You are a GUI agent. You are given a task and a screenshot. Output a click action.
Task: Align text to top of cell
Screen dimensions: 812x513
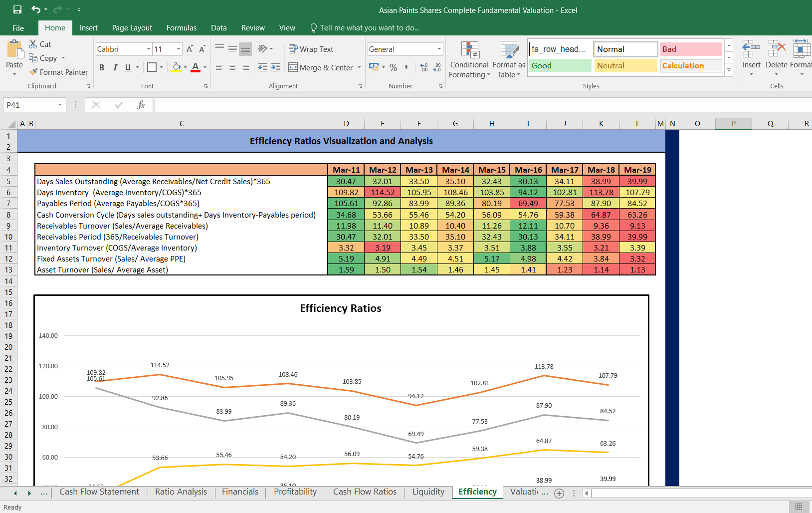(x=219, y=48)
